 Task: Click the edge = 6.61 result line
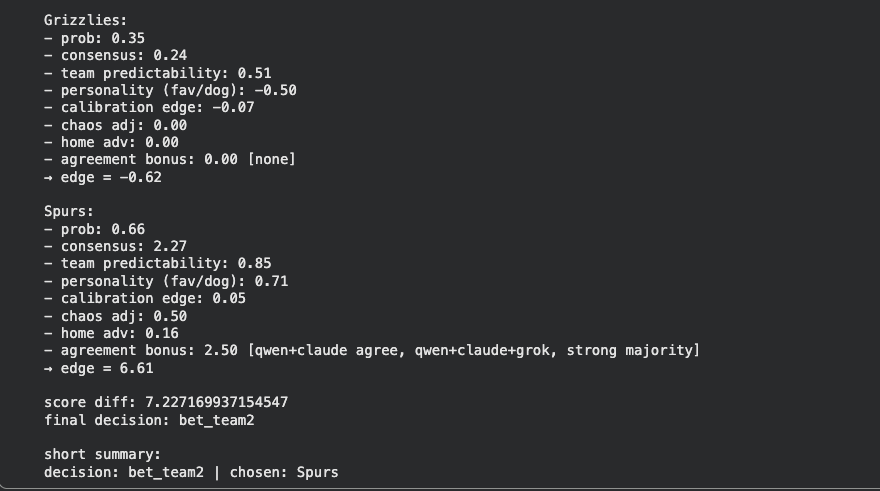pyautogui.click(x=98, y=368)
